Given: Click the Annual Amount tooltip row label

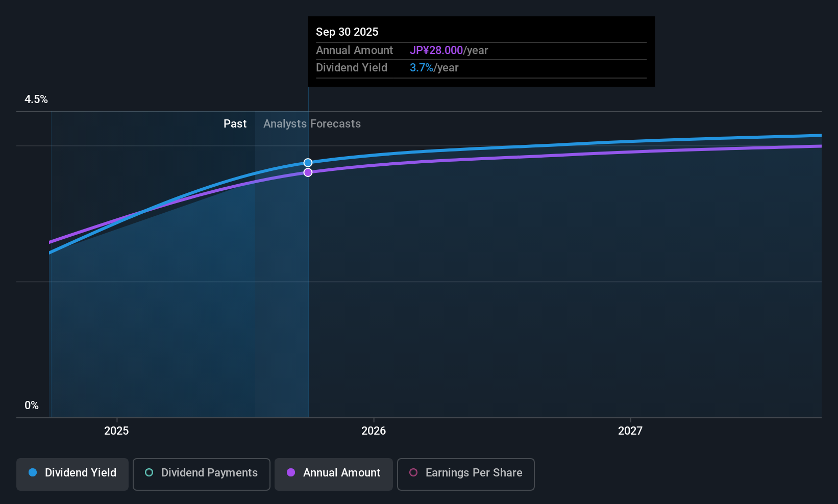Looking at the screenshot, I should 354,51.
